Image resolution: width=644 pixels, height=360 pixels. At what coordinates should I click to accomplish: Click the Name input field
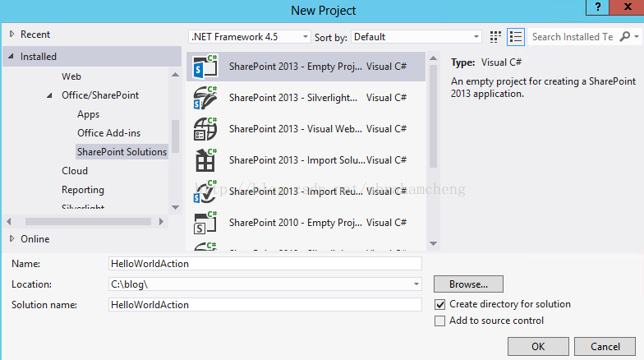264,263
